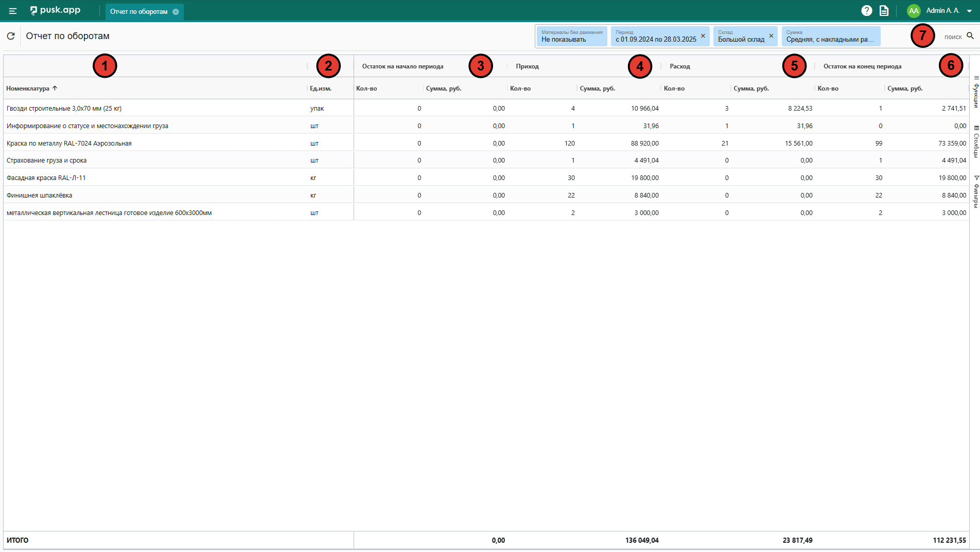980x552 pixels.
Task: Switch to Отчет по оборотам tab
Action: (138, 12)
